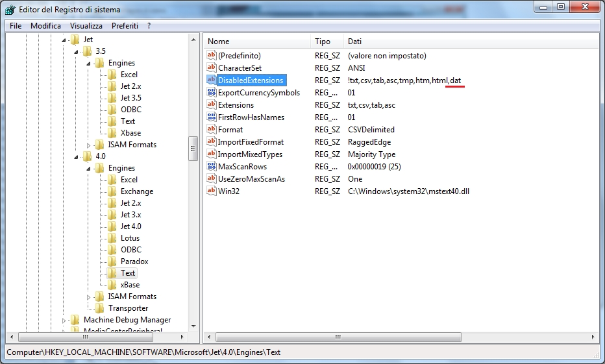Expand ISAM Formats under 4.0
Screen dimensions: 605x364
tap(88, 297)
